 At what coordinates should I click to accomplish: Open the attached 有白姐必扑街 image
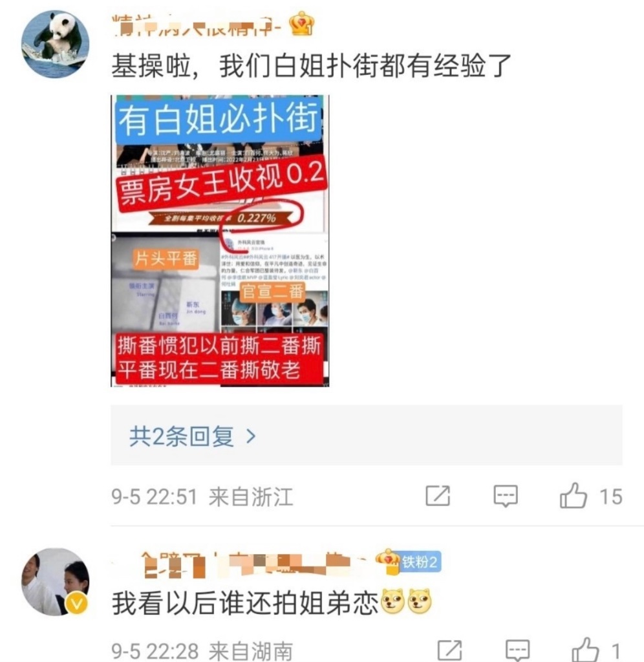pyautogui.click(x=220, y=240)
